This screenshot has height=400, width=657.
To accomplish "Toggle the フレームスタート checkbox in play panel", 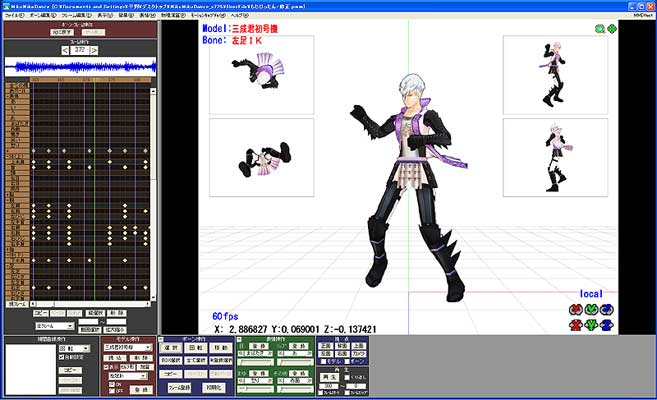I will click(321, 393).
